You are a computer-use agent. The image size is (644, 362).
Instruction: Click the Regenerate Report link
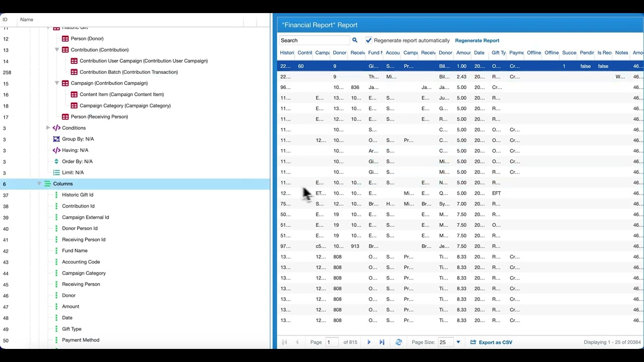tap(477, 40)
